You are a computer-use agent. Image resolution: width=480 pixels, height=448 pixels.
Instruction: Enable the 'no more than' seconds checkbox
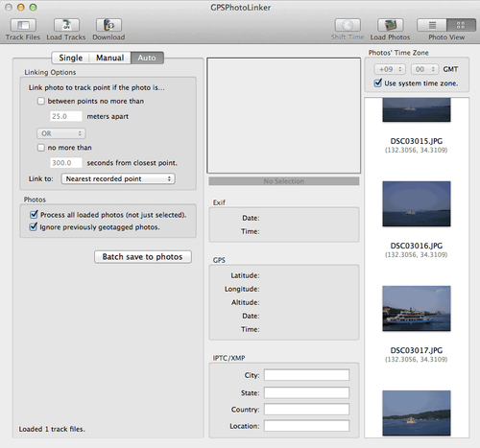(41, 148)
